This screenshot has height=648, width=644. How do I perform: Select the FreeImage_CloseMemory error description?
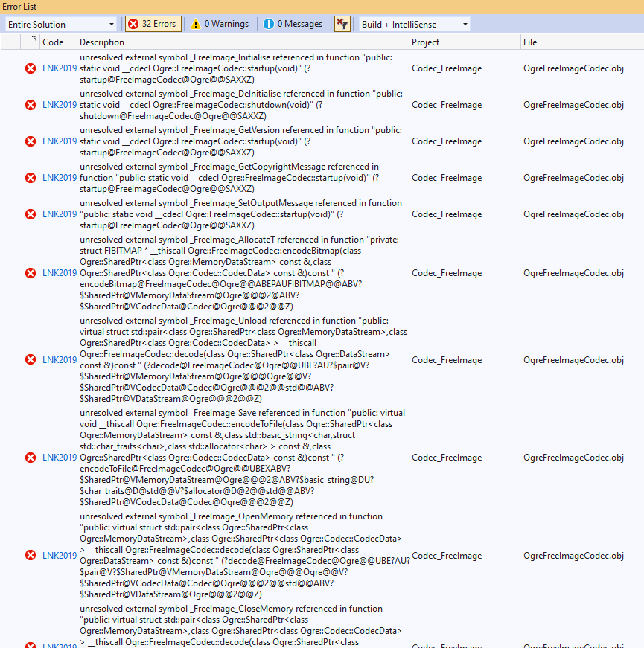240,626
